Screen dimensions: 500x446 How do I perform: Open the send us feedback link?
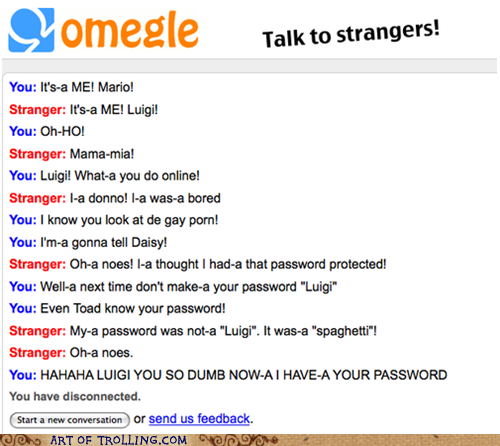(x=199, y=418)
